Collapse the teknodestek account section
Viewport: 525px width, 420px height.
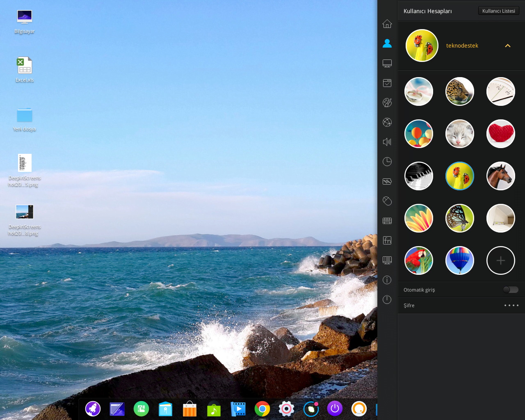point(508,46)
